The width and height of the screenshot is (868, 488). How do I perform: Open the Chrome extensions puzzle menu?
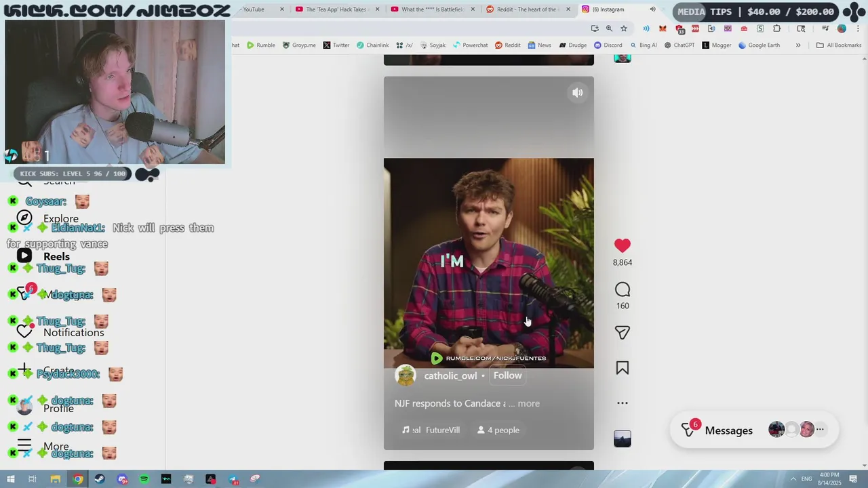pos(776,28)
